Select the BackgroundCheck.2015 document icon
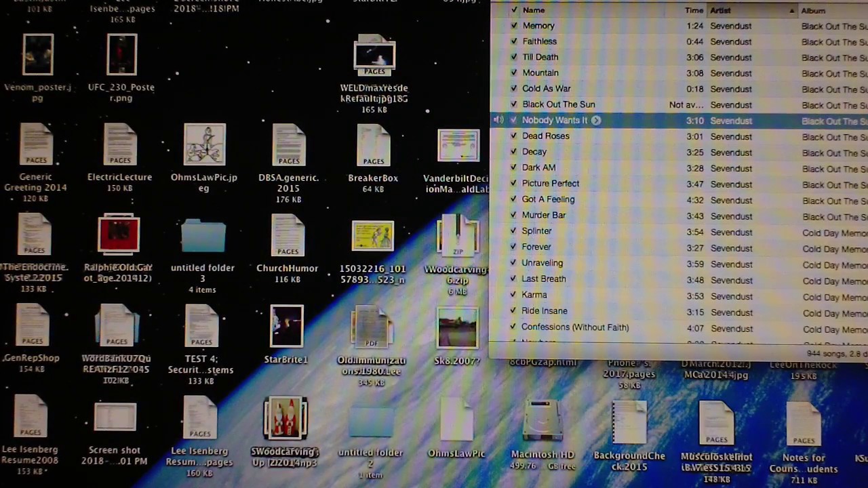 click(x=629, y=423)
